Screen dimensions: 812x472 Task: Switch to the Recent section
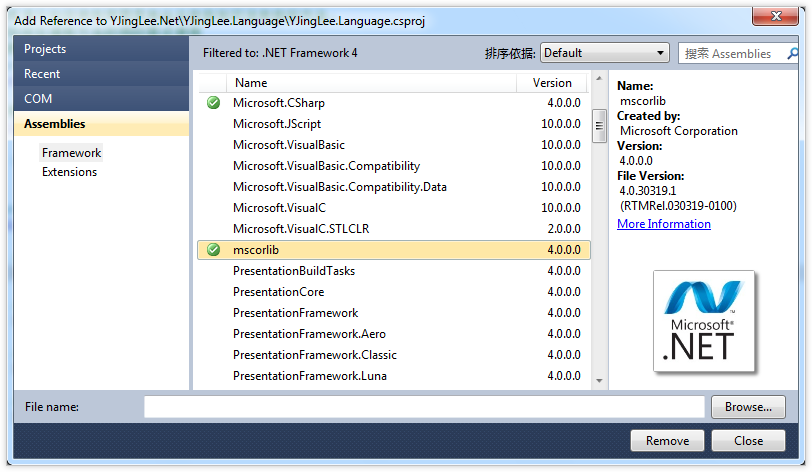(x=101, y=74)
